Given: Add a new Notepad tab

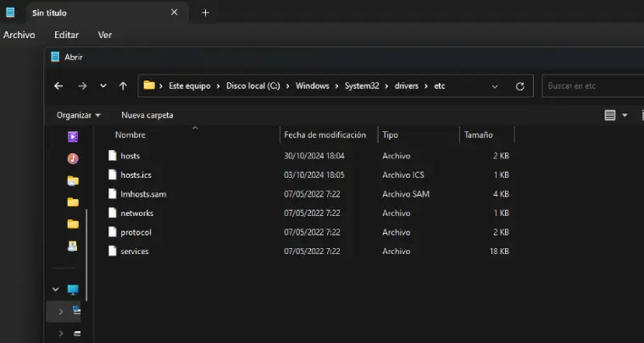Looking at the screenshot, I should [205, 13].
